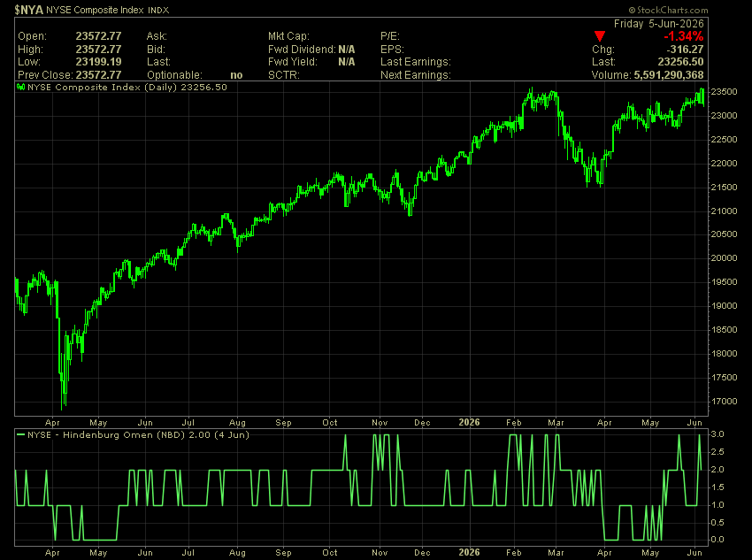The width and height of the screenshot is (752, 560).
Task: Click the red down-triangle change indicator
Action: pos(600,36)
